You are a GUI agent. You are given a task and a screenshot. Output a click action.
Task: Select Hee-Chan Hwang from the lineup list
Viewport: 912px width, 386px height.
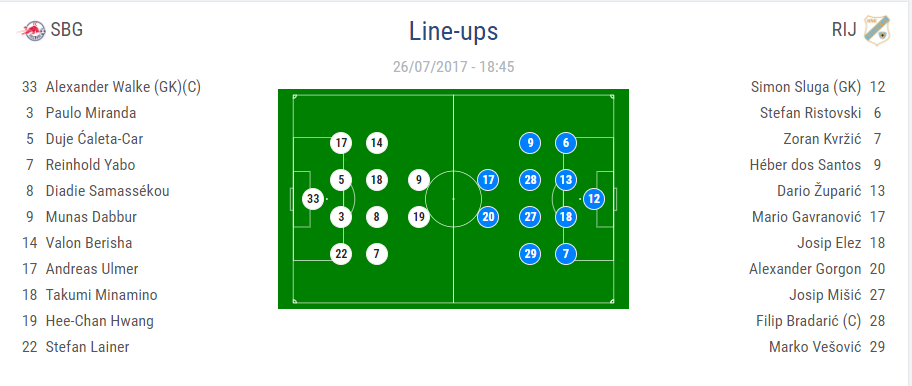99,321
